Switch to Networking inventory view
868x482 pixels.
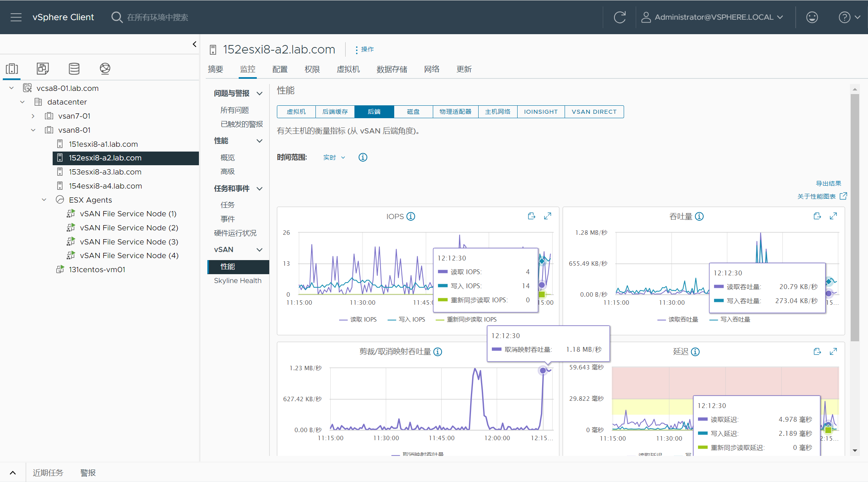point(105,69)
